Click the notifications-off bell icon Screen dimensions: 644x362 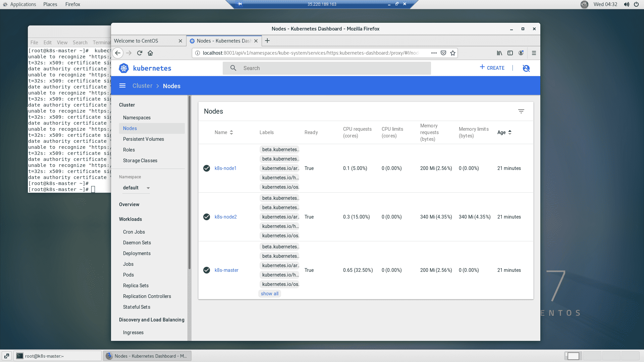[x=526, y=68]
